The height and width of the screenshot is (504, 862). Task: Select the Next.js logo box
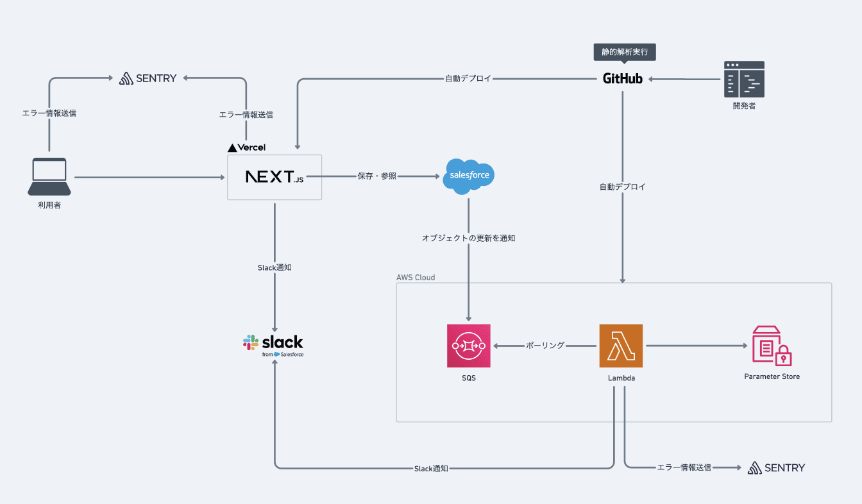(275, 177)
